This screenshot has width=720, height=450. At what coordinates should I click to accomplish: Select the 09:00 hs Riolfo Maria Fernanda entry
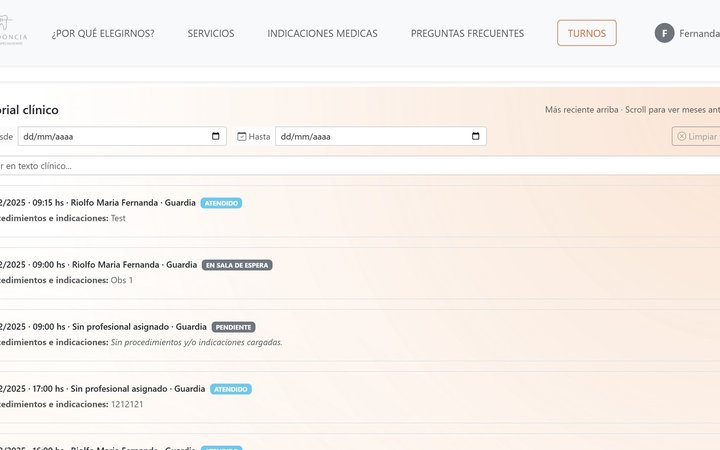[x=360, y=273]
